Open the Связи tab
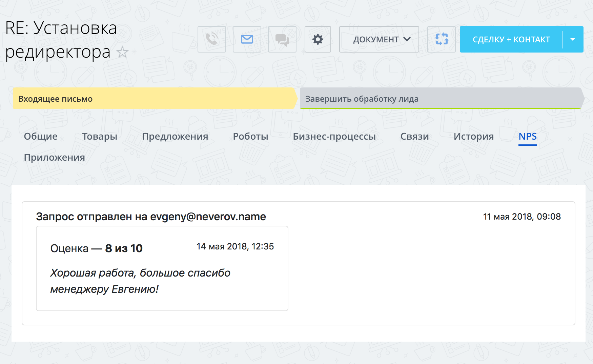Screen dimensions: 593x364 pos(414,136)
